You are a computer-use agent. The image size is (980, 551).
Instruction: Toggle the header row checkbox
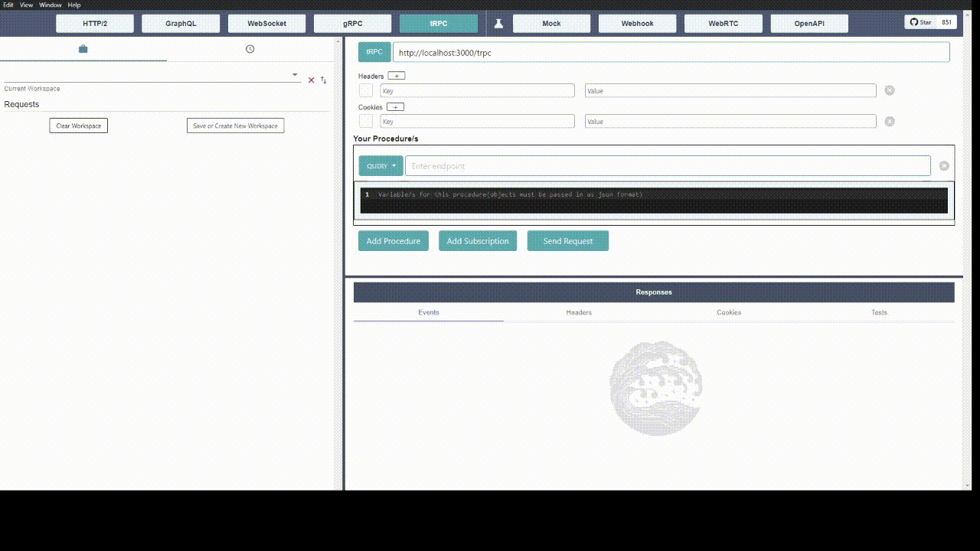[366, 90]
